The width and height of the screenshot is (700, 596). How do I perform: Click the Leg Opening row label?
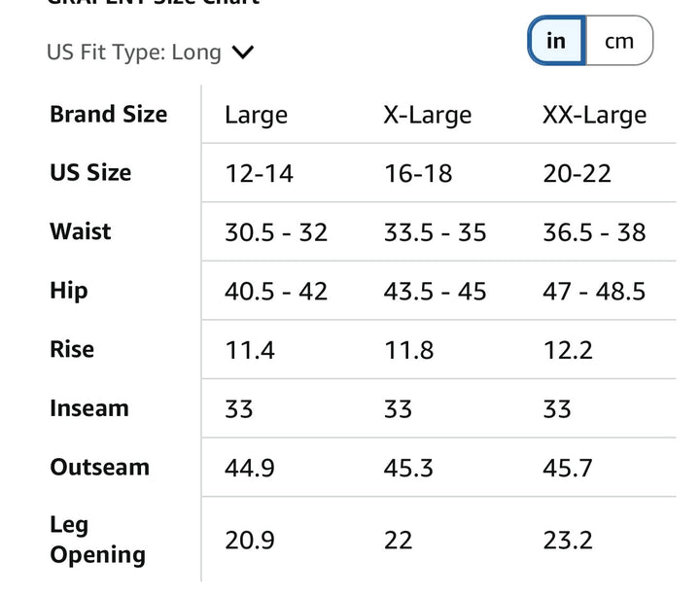98,541
